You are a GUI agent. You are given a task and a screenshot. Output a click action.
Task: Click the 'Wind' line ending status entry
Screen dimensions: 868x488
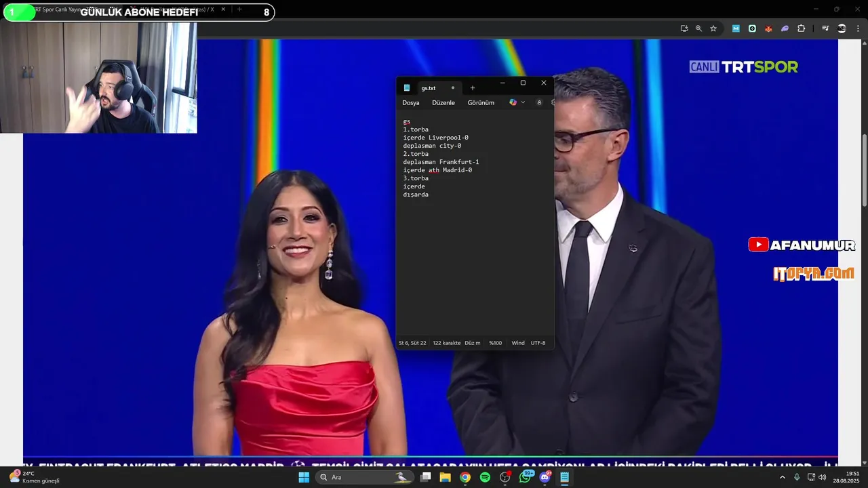coord(518,343)
